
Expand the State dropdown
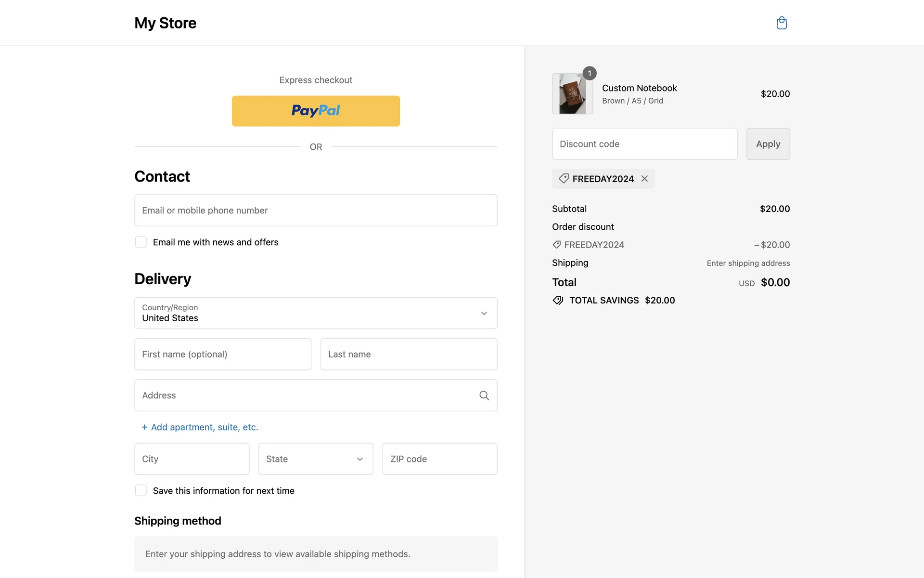coord(316,459)
